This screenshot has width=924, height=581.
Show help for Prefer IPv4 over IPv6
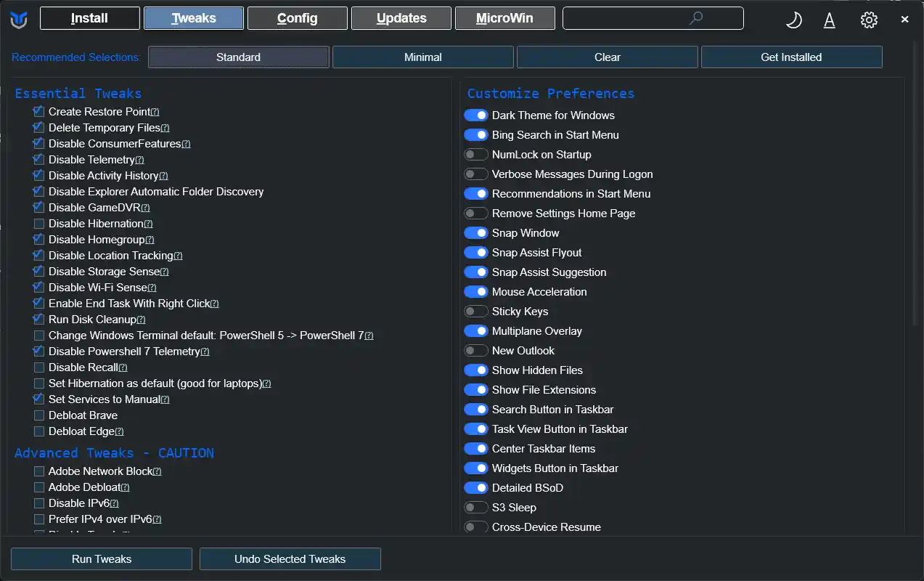157,519
